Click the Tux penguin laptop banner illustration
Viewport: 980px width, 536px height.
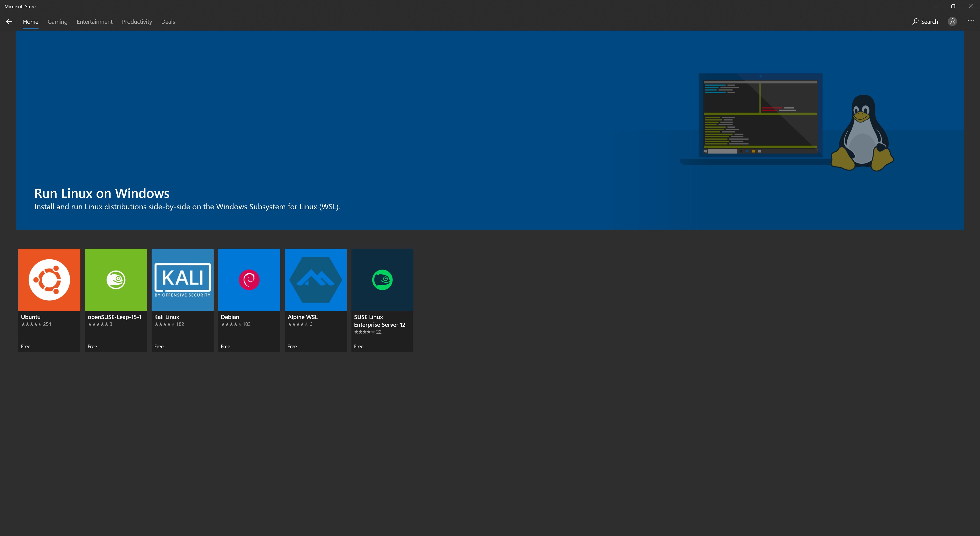click(786, 122)
